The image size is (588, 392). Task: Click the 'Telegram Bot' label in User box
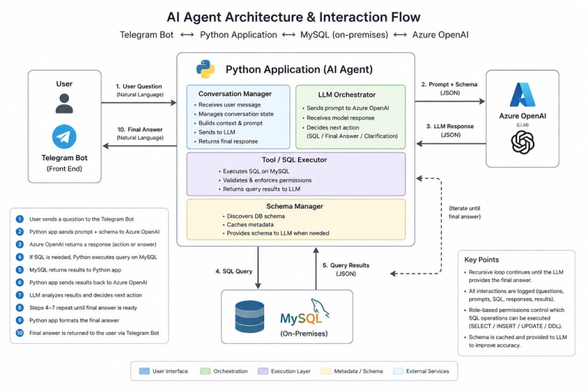(x=64, y=157)
